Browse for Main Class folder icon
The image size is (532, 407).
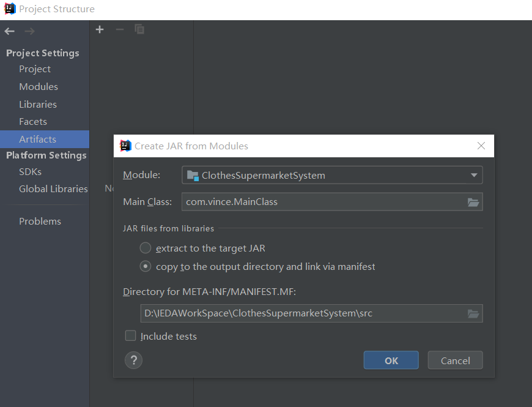pos(473,202)
